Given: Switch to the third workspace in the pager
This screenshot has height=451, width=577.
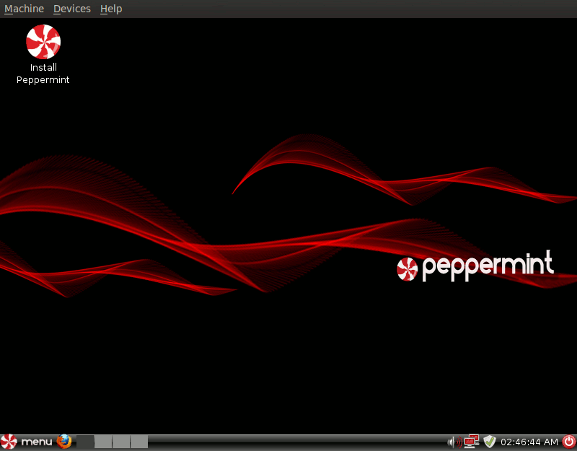Looking at the screenshot, I should click(x=121, y=441).
